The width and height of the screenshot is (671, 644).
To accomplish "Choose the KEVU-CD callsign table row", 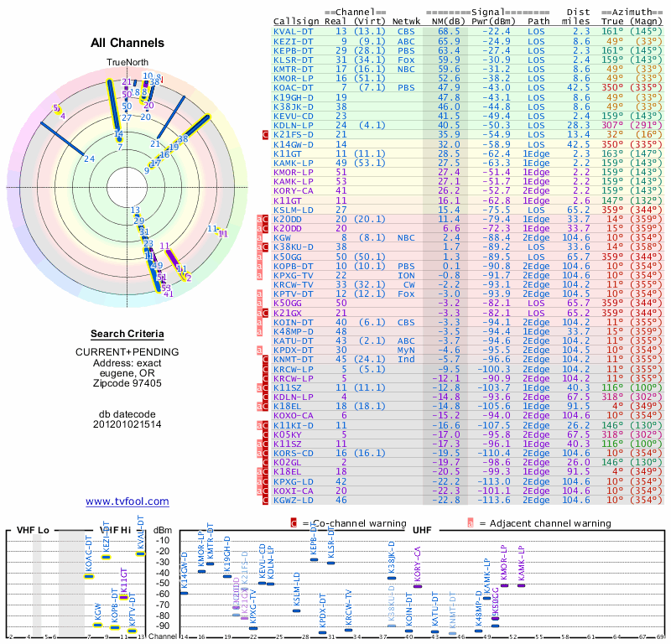I will [469, 116].
